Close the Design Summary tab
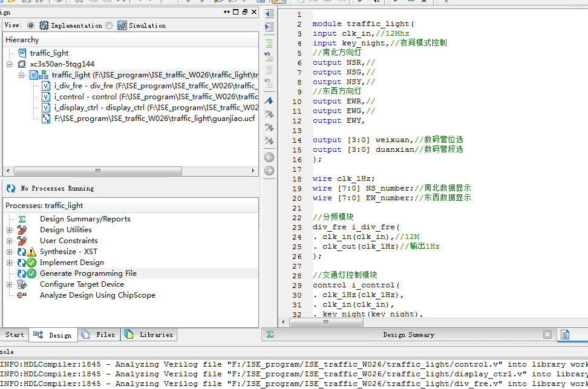Viewport: 588px width, 389px height. [x=547, y=335]
